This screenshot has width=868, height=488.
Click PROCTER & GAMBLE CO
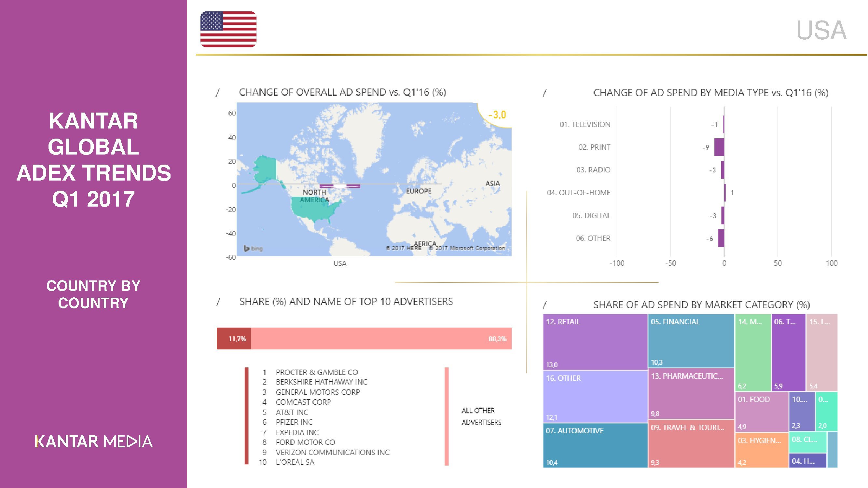click(x=317, y=372)
